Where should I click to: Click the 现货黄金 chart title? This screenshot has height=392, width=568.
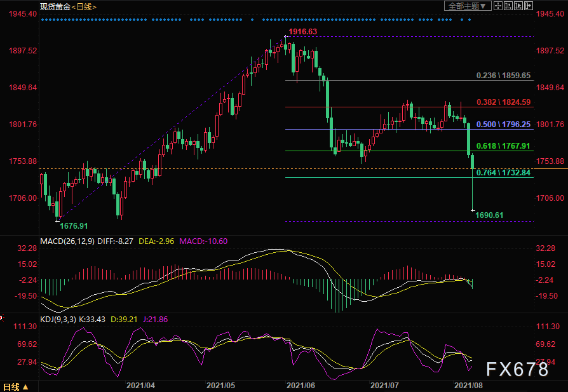[x=55, y=6]
